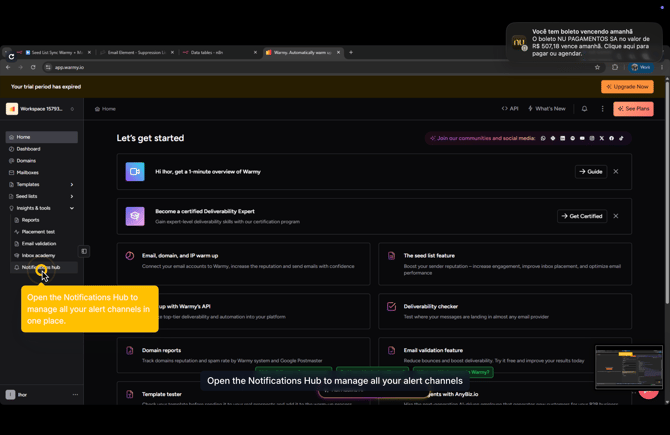Open the Email validation feature card
This screenshot has height=435, width=670.
pos(505,355)
